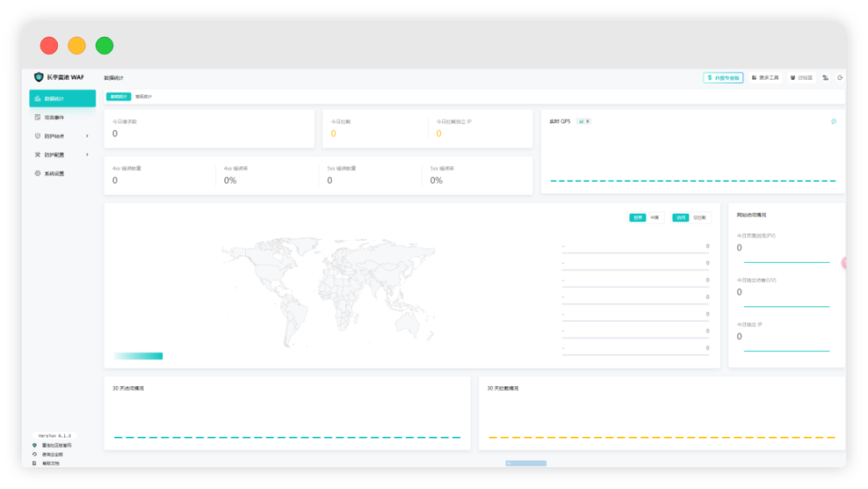Open the 防护配置 sidebar menu
Screen dimensions: 868x489
coord(63,155)
